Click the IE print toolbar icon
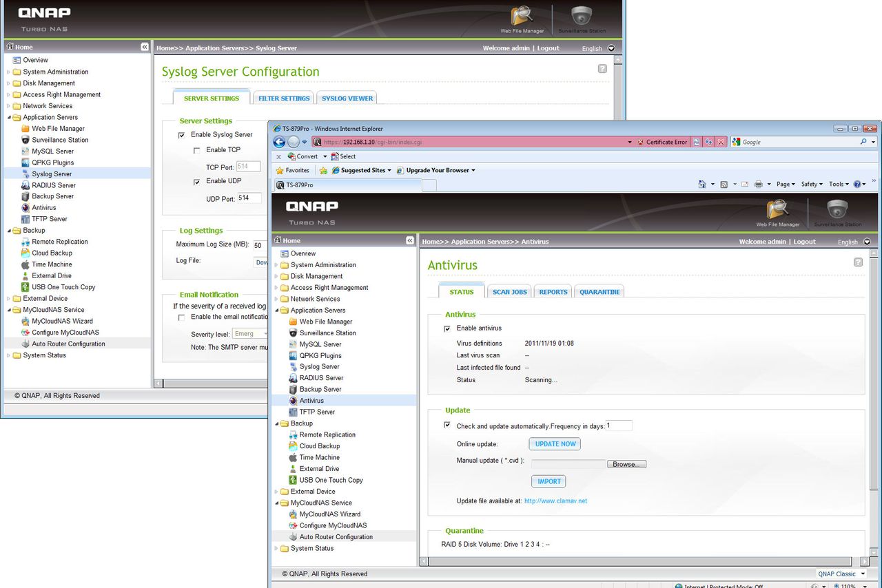 click(x=759, y=184)
